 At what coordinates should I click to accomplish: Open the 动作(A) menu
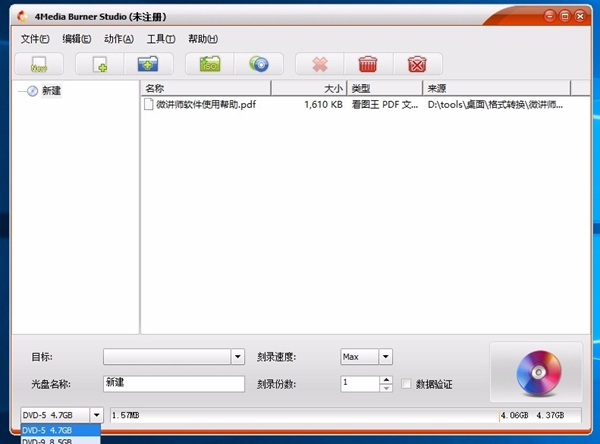119,39
